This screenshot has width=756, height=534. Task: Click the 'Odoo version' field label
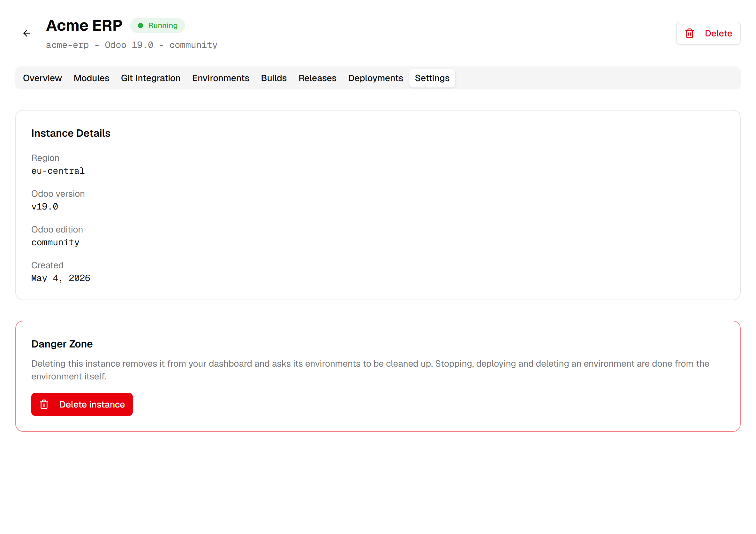(x=58, y=194)
